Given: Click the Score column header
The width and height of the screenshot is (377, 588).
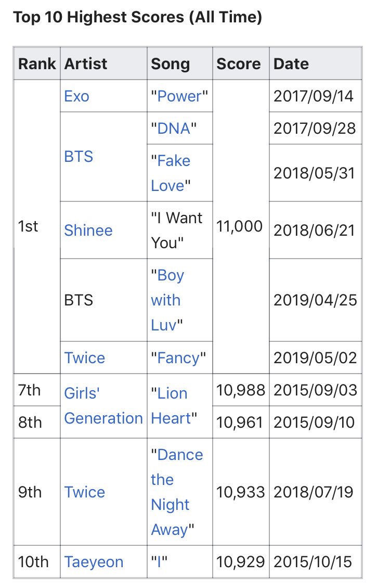Looking at the screenshot, I should 238,64.
